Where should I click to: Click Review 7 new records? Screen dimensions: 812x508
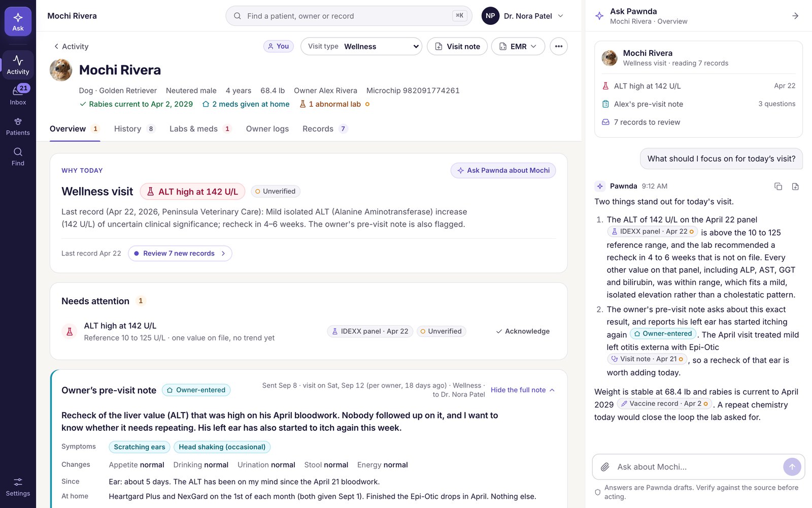(x=180, y=253)
